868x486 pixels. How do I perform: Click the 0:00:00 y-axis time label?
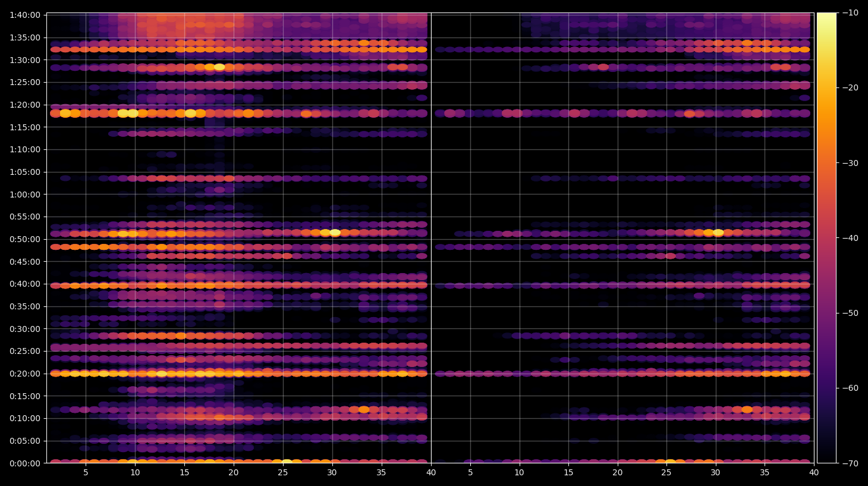coord(25,463)
